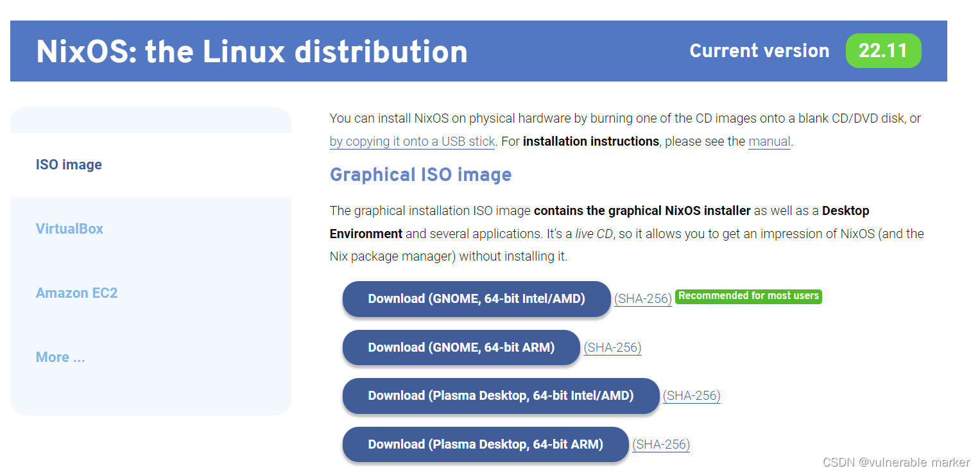Click the NixOS page title banner
The height and width of the screenshot is (473, 980).
coord(252,51)
